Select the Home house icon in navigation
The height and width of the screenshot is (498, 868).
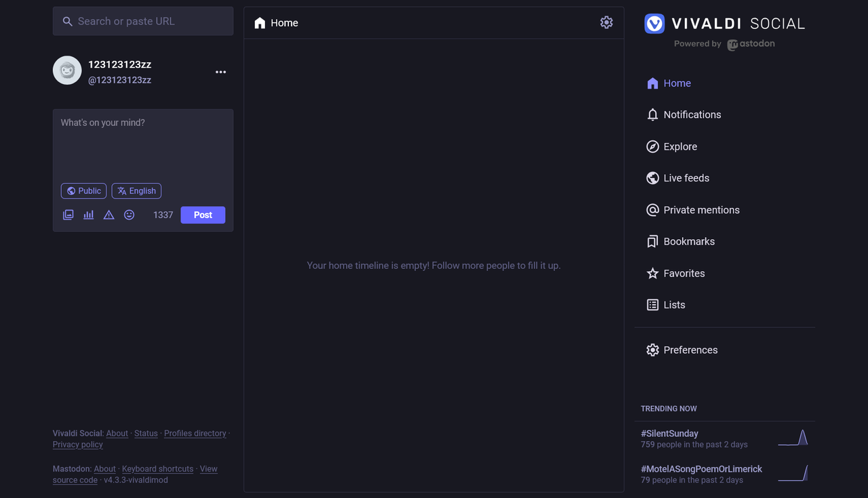coord(652,83)
